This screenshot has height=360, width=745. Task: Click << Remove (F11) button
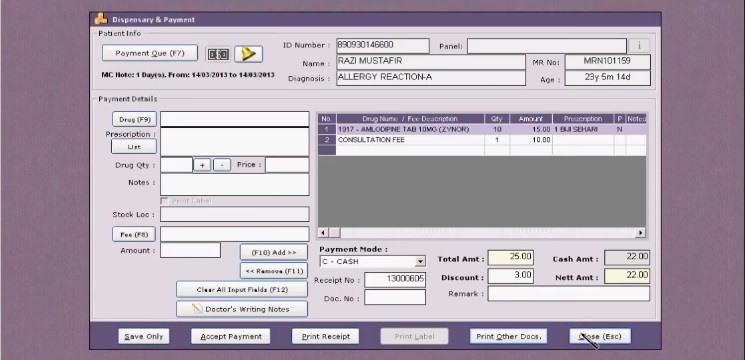tap(274, 271)
